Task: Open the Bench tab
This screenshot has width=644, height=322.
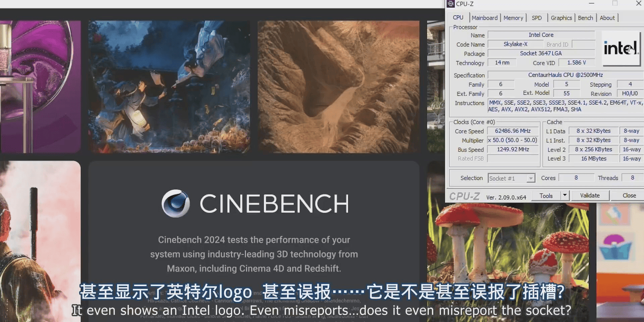Action: (585, 18)
